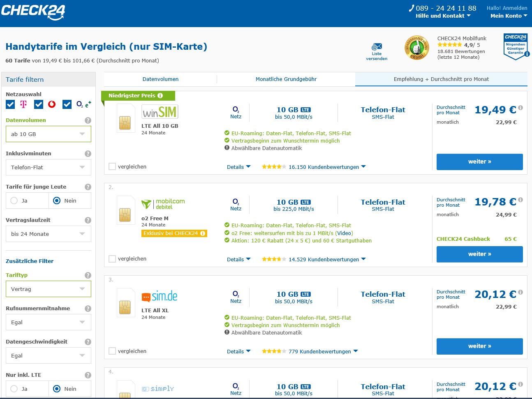Check vergleichen for mobilcom debitel o2 Free M
Viewport: 532px width, 399px height.
click(112, 259)
